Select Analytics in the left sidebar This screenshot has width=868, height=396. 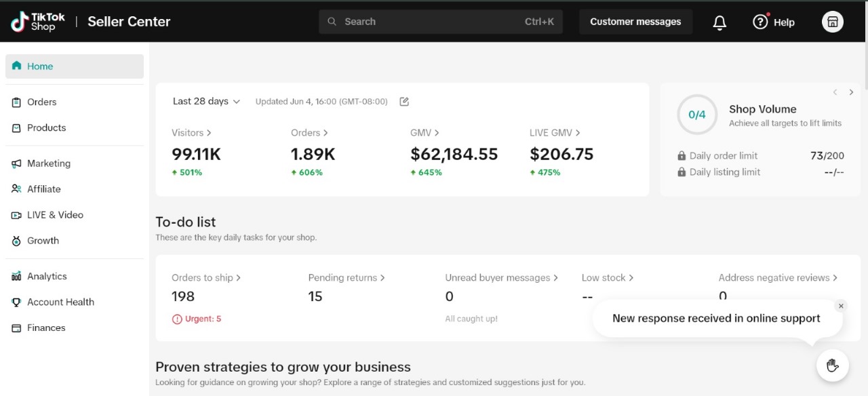coord(47,277)
